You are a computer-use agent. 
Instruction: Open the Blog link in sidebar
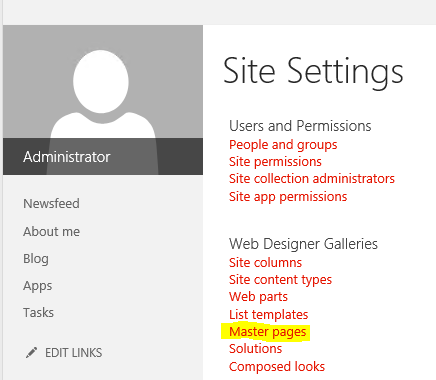[x=36, y=259]
